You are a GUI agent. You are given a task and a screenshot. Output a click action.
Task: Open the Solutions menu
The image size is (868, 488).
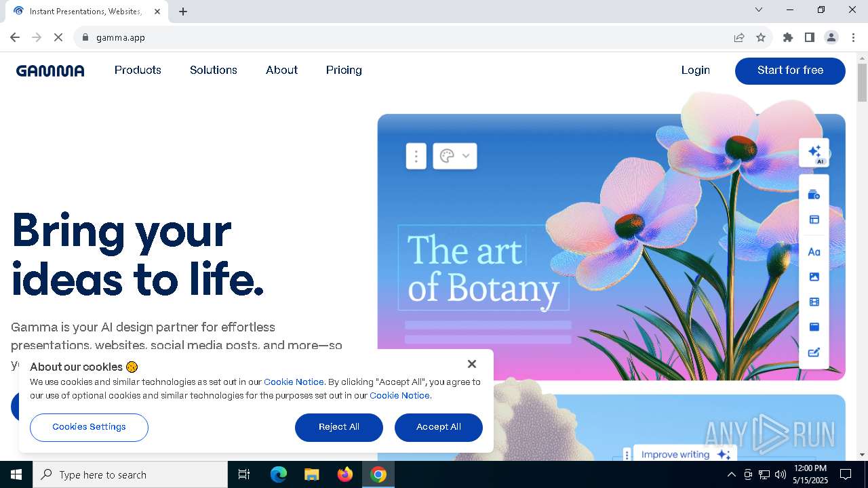(214, 70)
